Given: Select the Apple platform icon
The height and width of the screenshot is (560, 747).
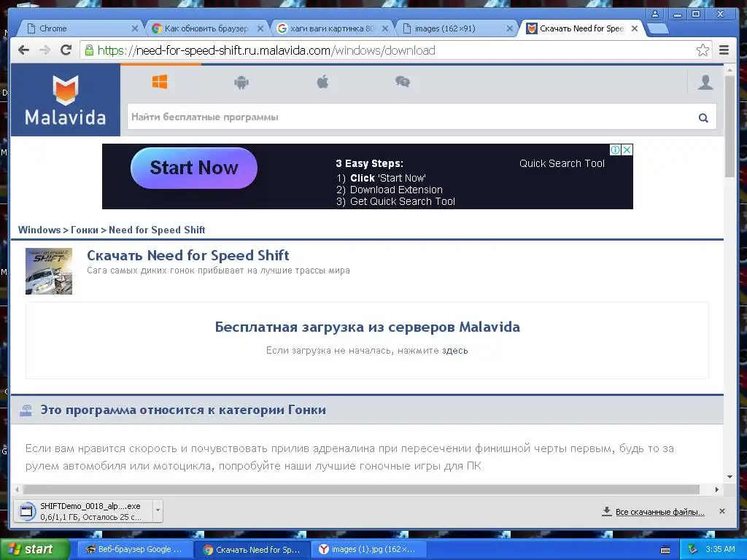Looking at the screenshot, I should tap(322, 82).
